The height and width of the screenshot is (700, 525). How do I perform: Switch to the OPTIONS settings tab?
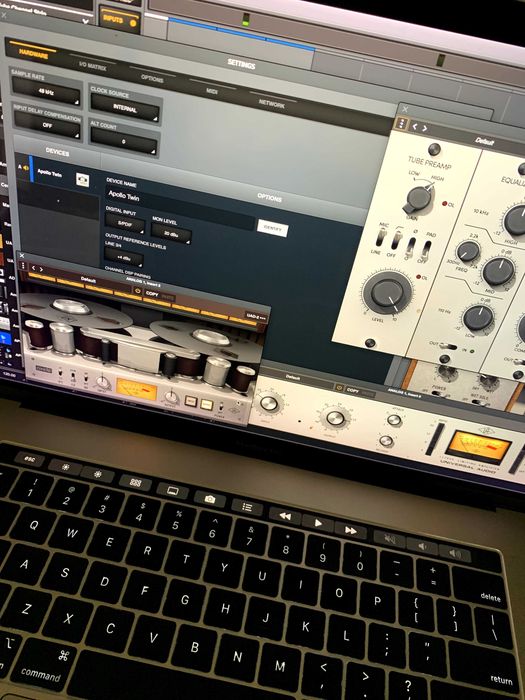coord(152,78)
